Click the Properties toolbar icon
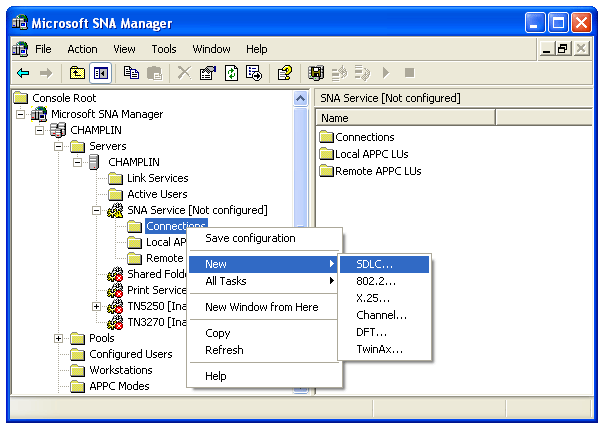The width and height of the screenshot is (604, 428). 208,73
